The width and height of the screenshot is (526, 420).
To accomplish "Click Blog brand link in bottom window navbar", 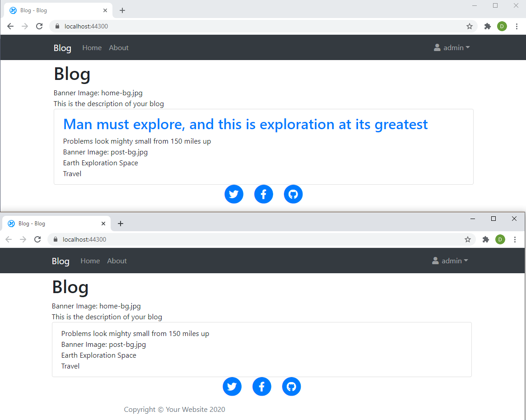I will (61, 261).
